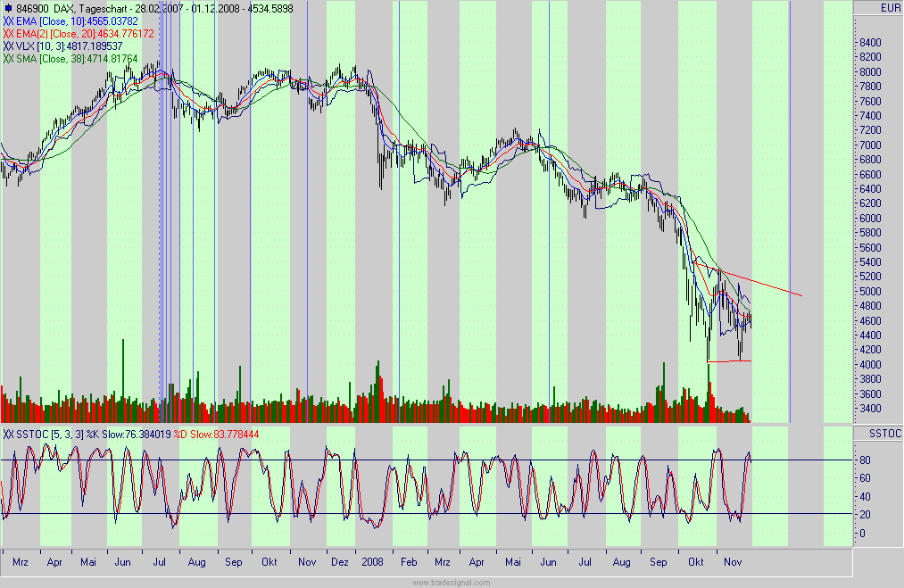
Task: Click the chart title '846900 DAX, Tageschart'
Action: [x=72, y=9]
